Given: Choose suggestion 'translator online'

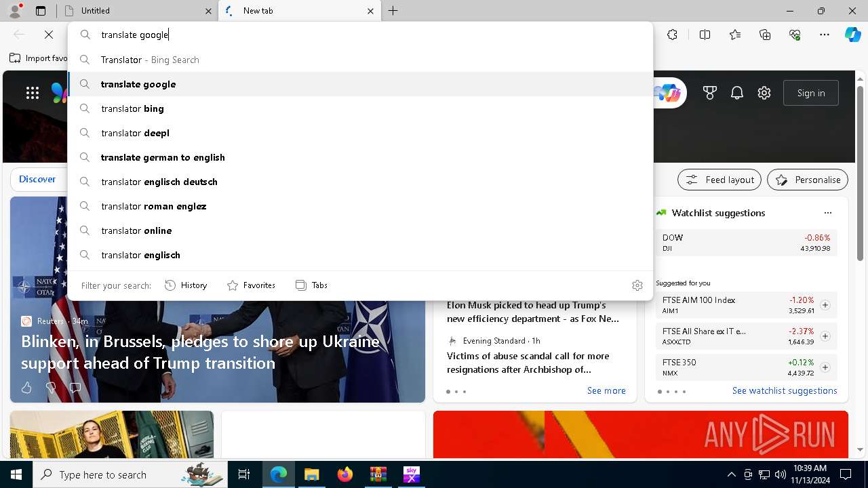Looking at the screenshot, I should point(360,230).
